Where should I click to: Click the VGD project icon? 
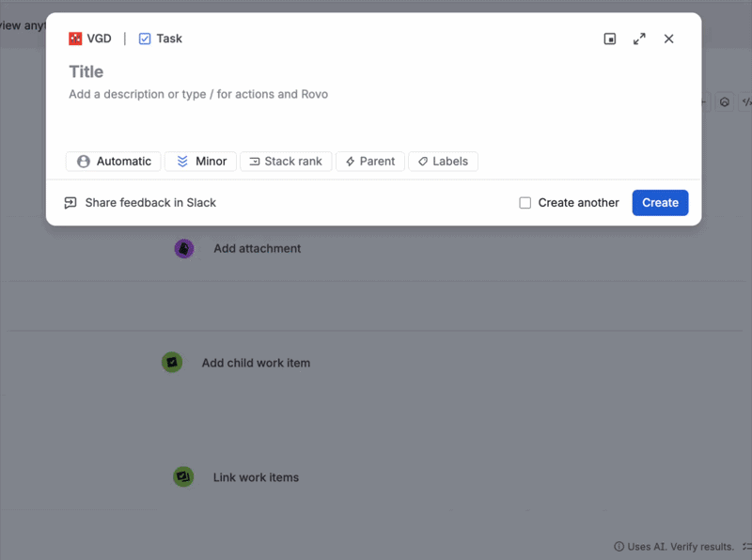pos(75,39)
